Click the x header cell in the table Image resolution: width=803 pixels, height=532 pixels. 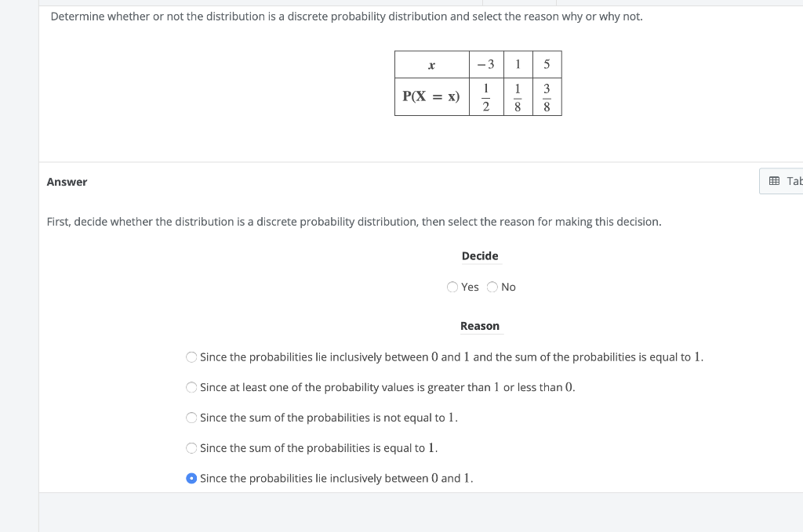pos(431,64)
